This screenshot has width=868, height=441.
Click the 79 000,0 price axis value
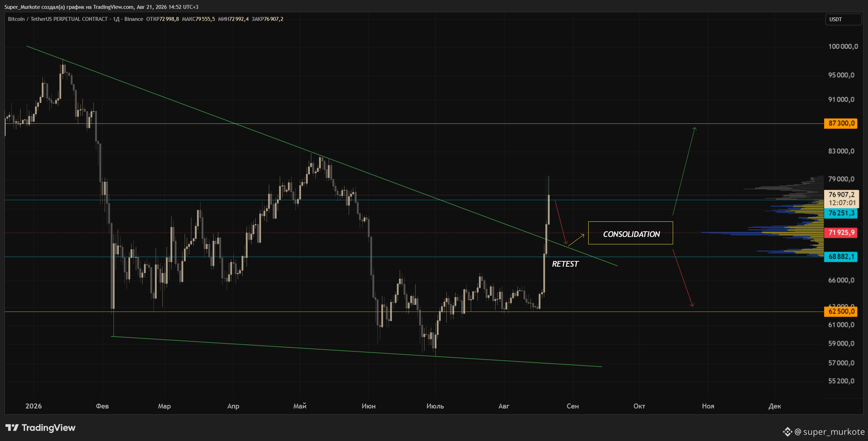(x=841, y=179)
